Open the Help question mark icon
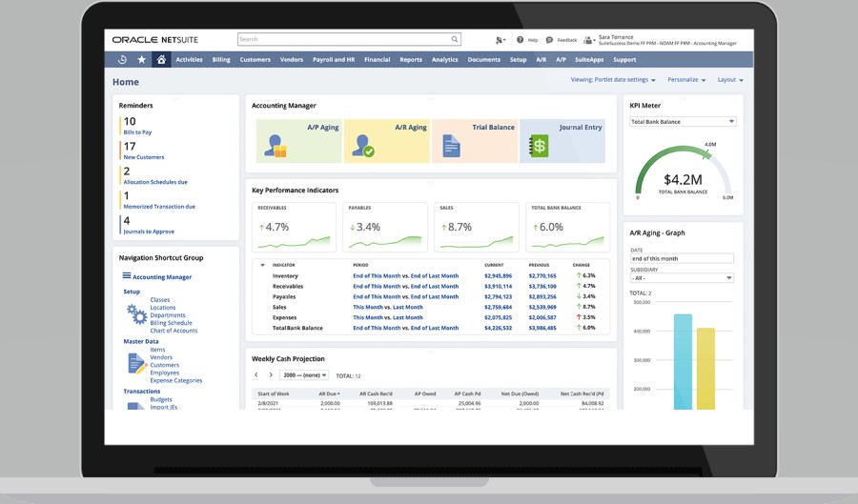The image size is (858, 504). [x=520, y=40]
